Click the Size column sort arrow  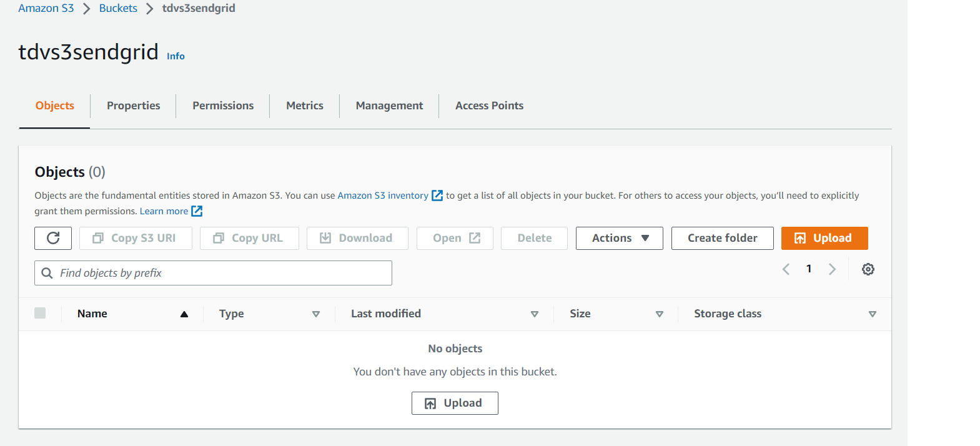[x=660, y=314]
